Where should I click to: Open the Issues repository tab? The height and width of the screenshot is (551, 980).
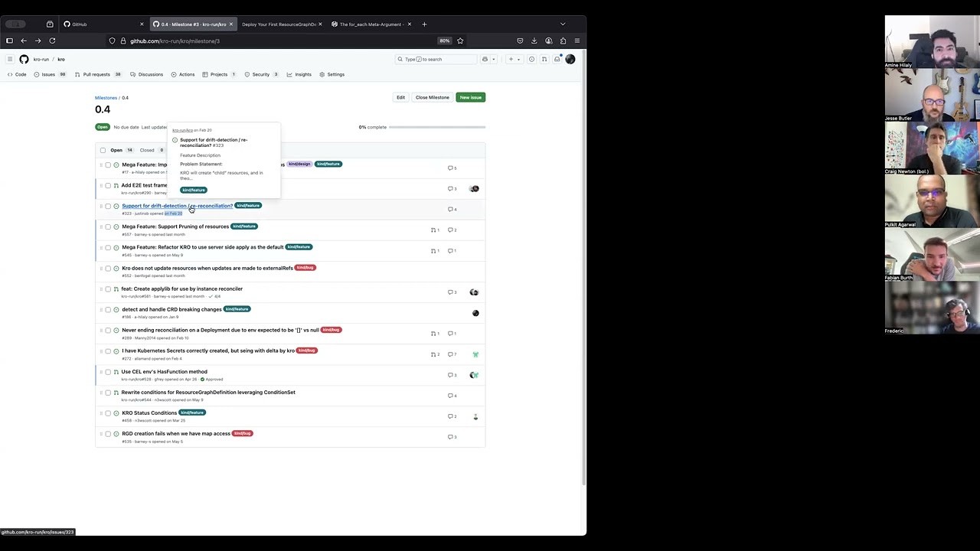(50, 74)
